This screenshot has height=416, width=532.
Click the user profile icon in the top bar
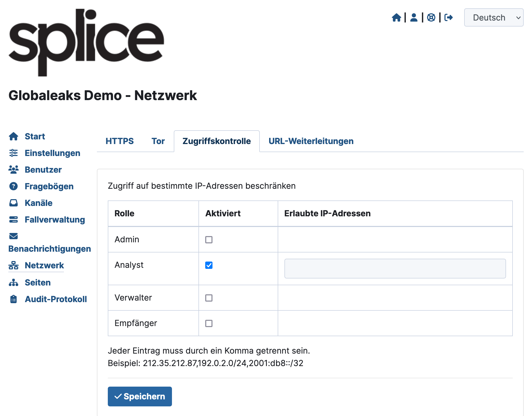point(413,17)
